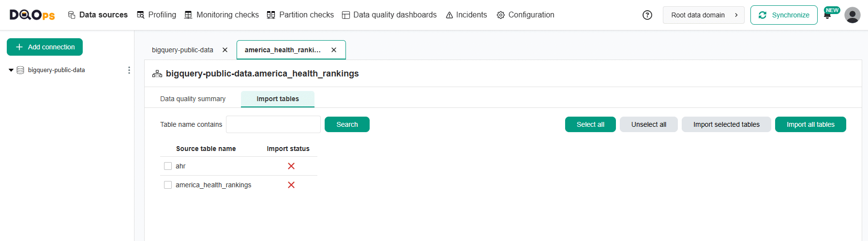Collapse the bigquery-public-data tree node
Image resolution: width=868 pixels, height=241 pixels.
click(x=11, y=70)
